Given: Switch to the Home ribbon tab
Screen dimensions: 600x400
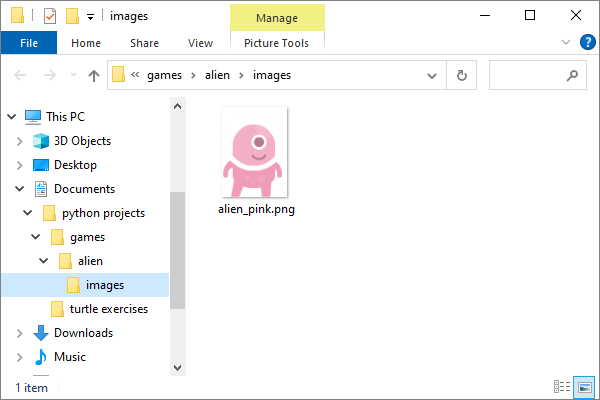Looking at the screenshot, I should 86,43.
